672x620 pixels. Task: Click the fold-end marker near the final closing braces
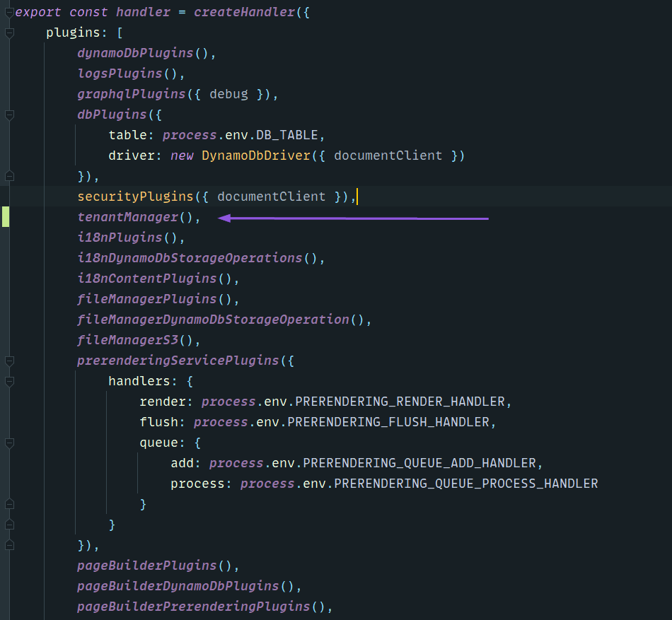click(9, 545)
